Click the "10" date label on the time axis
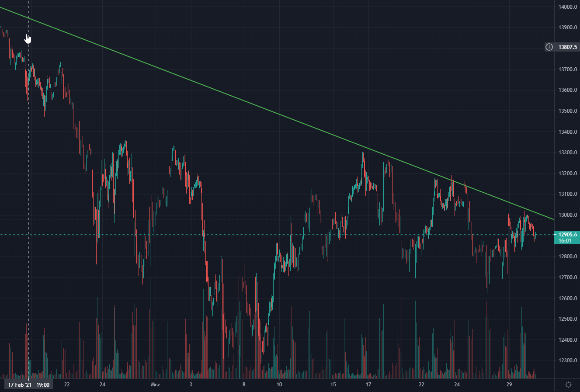This screenshot has width=580, height=392. point(279,385)
